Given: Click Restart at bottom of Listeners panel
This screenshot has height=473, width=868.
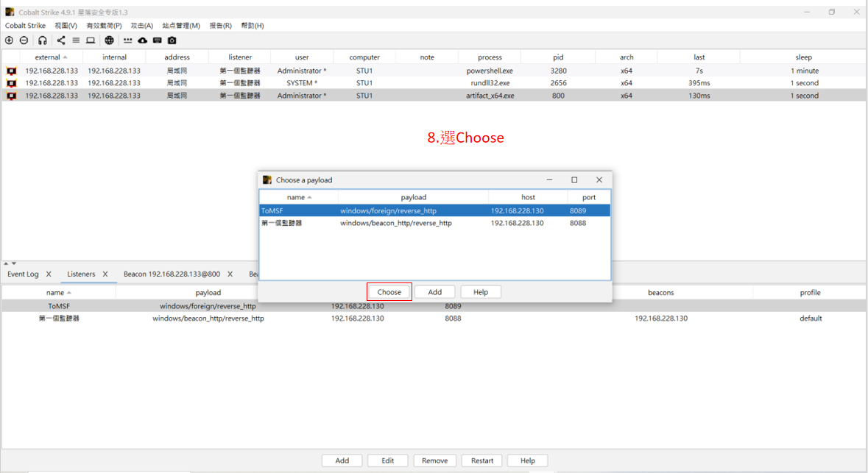Looking at the screenshot, I should pyautogui.click(x=482, y=460).
